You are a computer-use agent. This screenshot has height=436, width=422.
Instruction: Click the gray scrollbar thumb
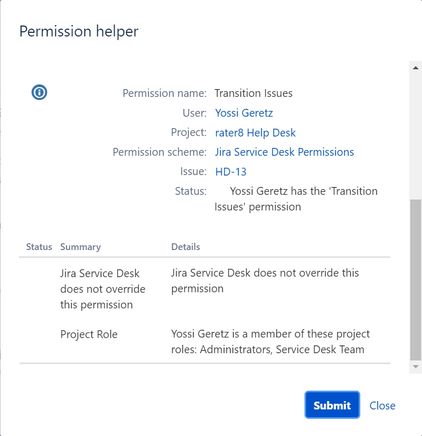415,279
